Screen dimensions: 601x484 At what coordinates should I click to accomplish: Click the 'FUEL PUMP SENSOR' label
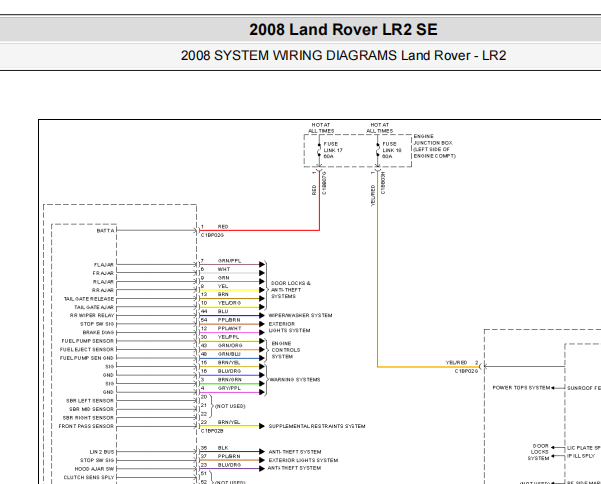point(88,341)
